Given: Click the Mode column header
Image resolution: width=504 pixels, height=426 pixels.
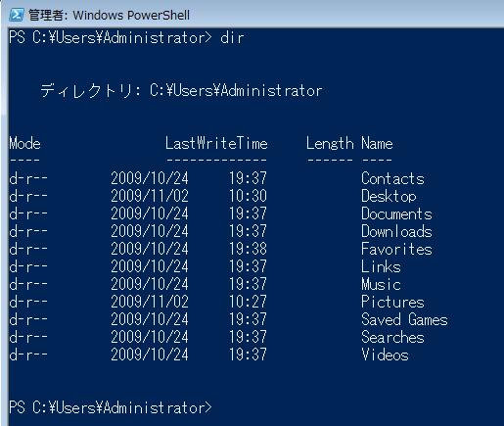Looking at the screenshot, I should click(25, 144).
